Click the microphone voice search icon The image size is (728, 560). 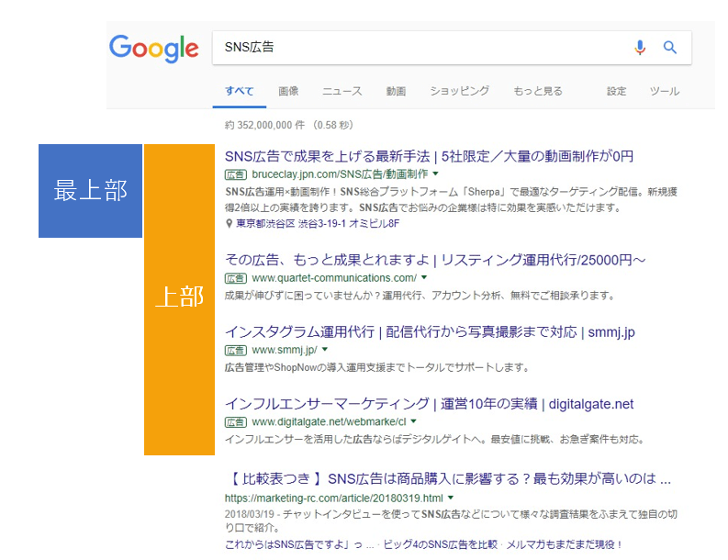coord(640,48)
